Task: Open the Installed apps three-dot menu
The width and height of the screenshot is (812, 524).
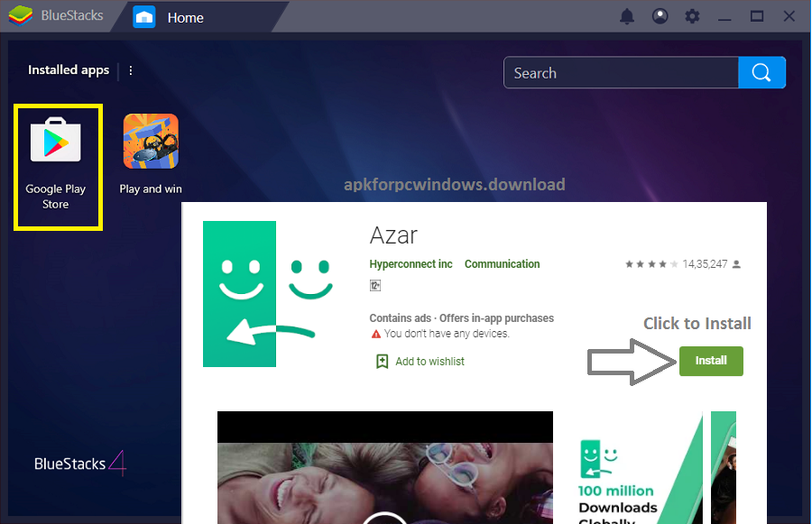Action: [x=131, y=69]
